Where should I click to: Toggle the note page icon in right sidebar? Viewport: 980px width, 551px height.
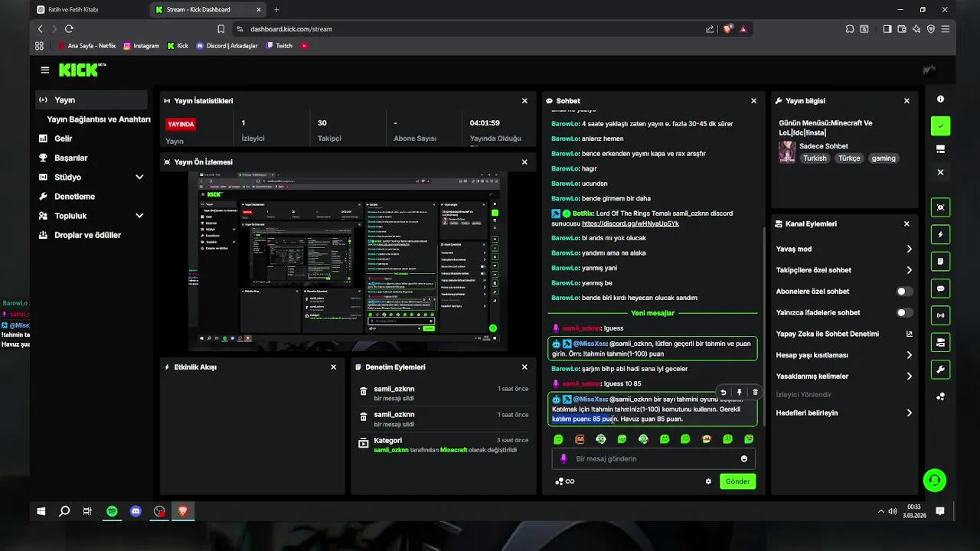[x=940, y=261]
